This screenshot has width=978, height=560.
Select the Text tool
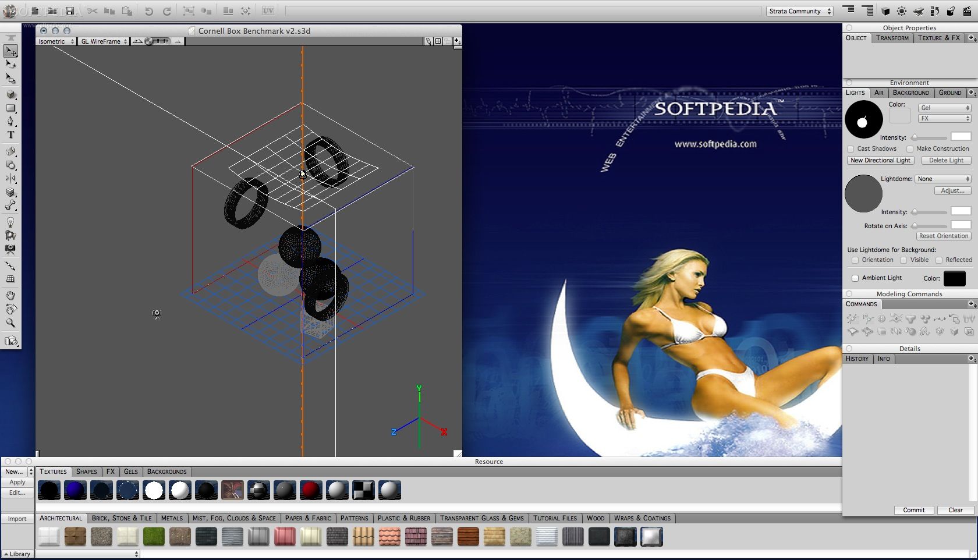(10, 134)
